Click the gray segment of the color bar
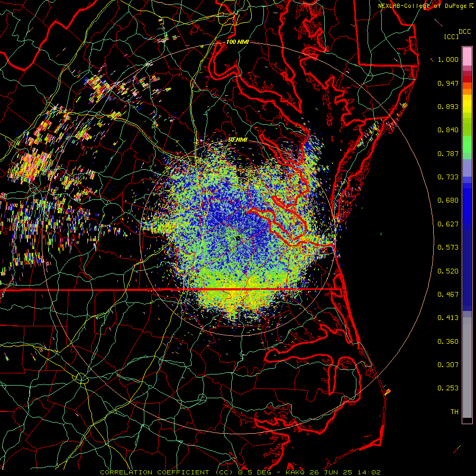476x476 pixels. (x=467, y=368)
